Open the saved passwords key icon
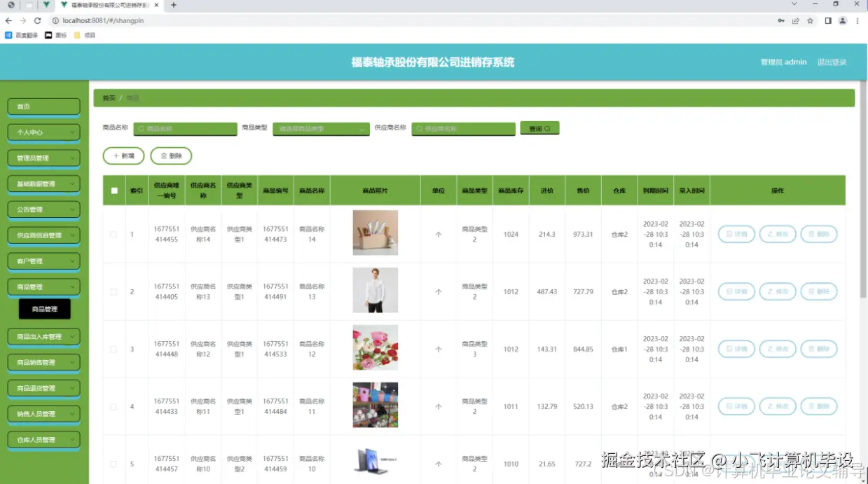The image size is (868, 484). point(781,21)
